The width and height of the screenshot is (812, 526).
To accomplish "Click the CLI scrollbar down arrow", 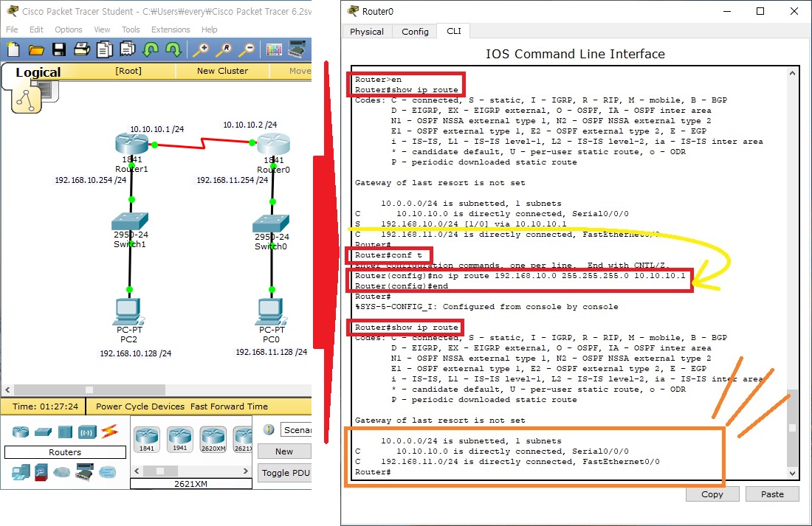I will pyautogui.click(x=792, y=473).
